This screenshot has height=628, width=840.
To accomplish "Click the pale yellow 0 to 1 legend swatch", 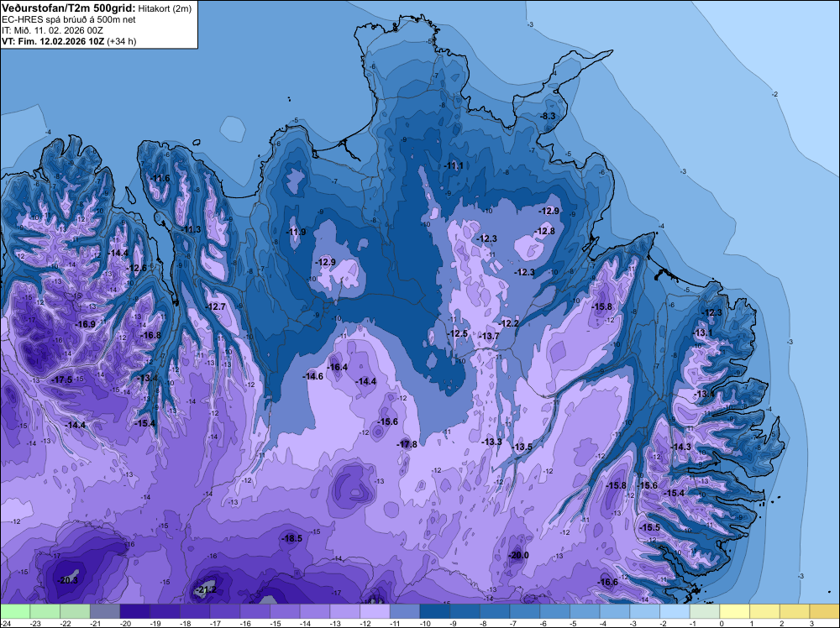I will pos(735,611).
